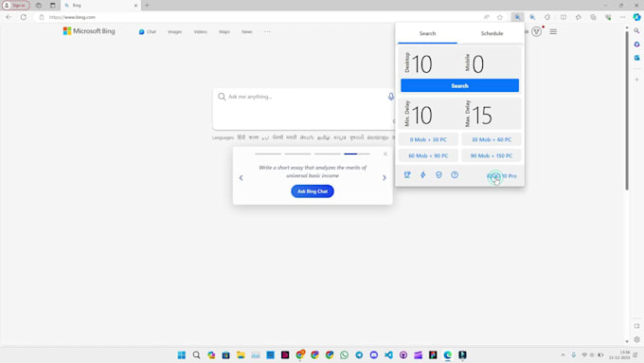Open the help question mark icon in popup
The height and width of the screenshot is (363, 644).
point(455,175)
